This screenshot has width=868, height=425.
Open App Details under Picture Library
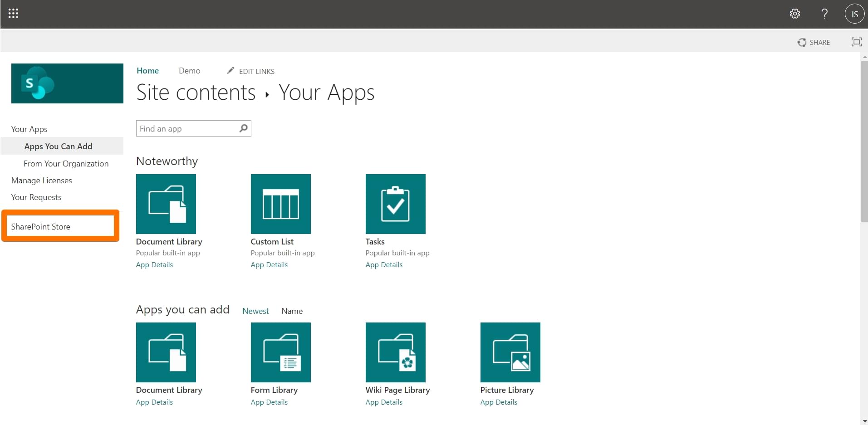tap(499, 402)
